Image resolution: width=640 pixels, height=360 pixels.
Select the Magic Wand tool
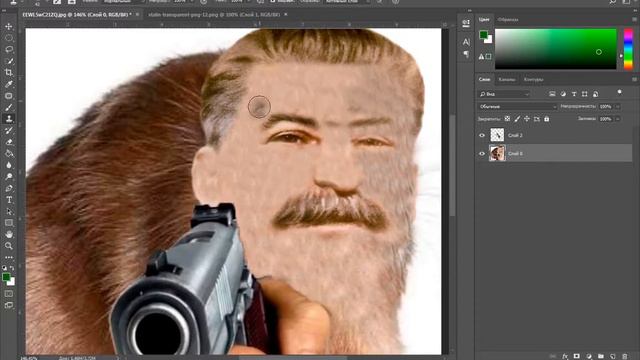[9, 61]
